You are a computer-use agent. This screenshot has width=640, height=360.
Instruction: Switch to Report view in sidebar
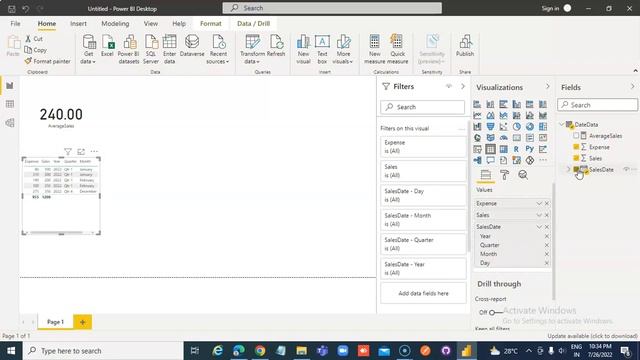click(x=10, y=86)
